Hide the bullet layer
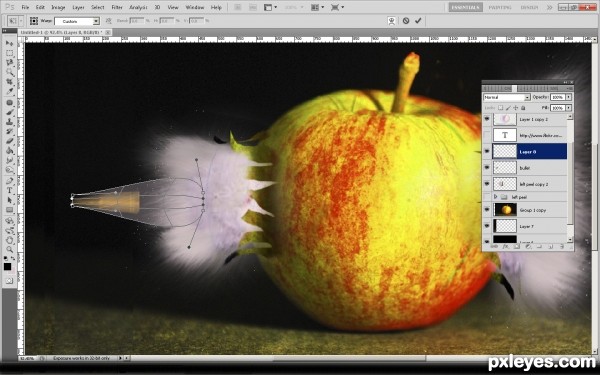Image resolution: width=600 pixels, height=375 pixels. coord(487,168)
